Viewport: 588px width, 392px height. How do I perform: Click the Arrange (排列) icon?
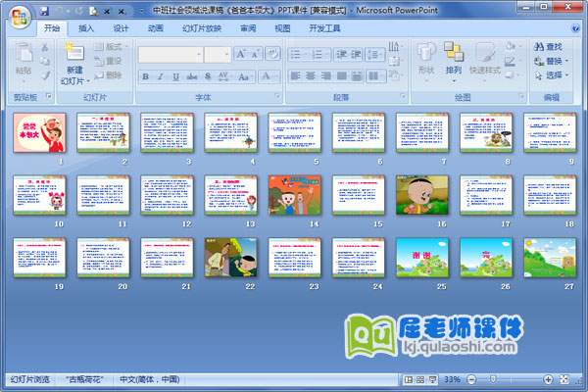click(453, 57)
